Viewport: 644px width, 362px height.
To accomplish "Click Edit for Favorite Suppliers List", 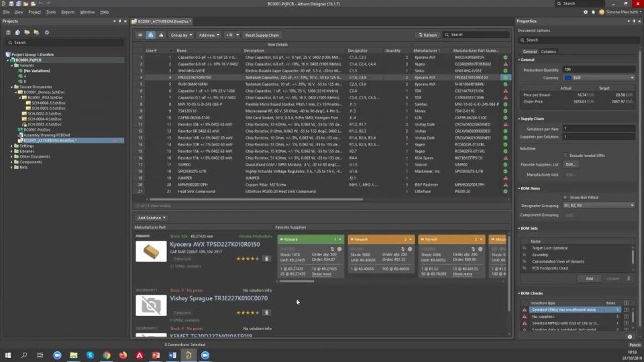I will (x=571, y=165).
